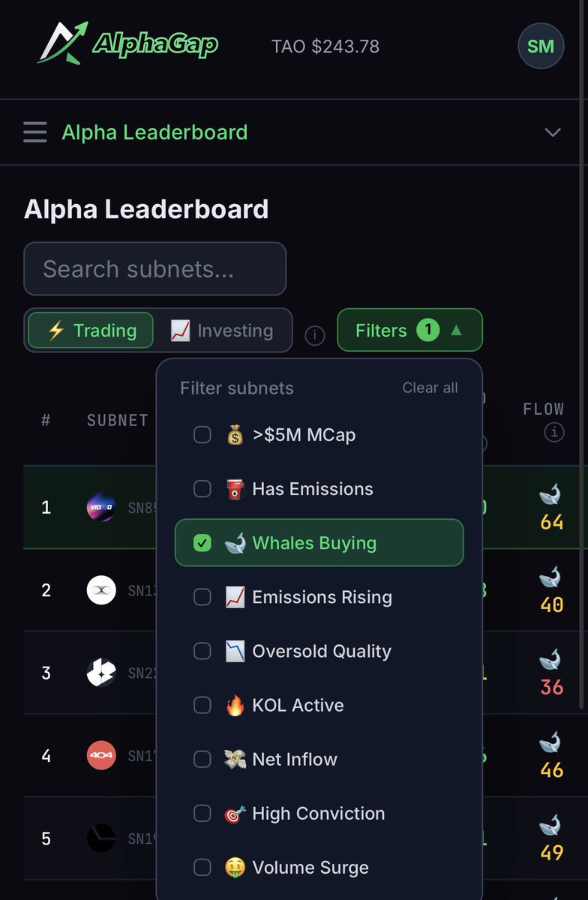
Task: Click info icon beside Investing tab
Action: (315, 335)
